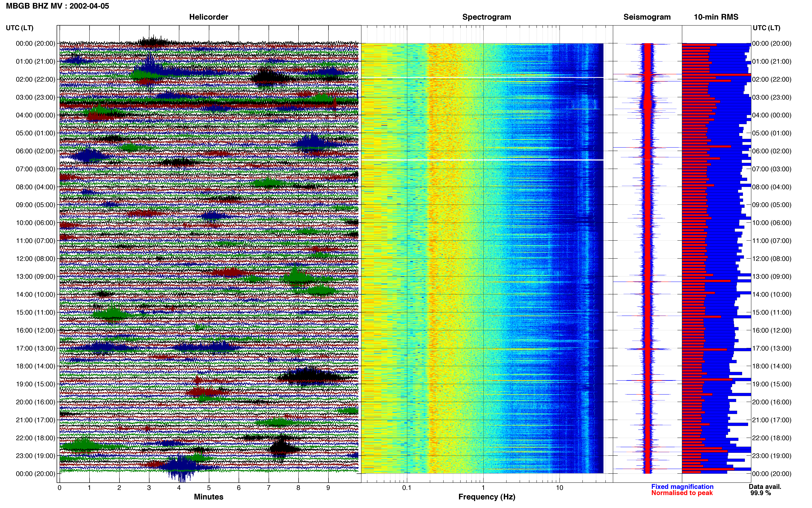Click the left 15:00 (11:00) time label

36,313
